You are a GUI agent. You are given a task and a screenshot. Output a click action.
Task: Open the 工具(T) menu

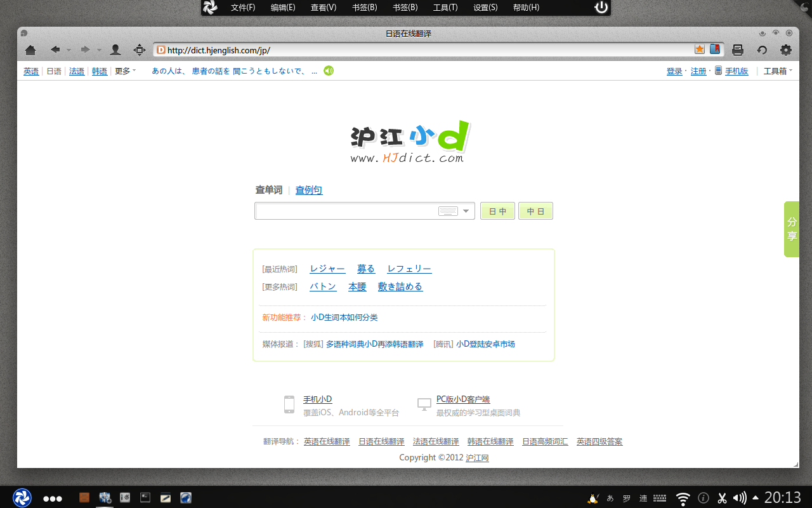(x=445, y=8)
